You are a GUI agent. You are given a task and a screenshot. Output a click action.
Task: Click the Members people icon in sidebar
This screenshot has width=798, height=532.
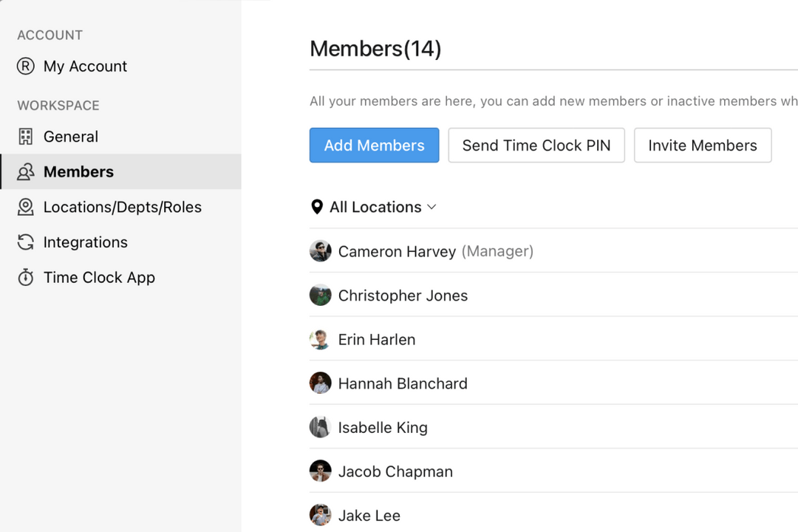(25, 171)
